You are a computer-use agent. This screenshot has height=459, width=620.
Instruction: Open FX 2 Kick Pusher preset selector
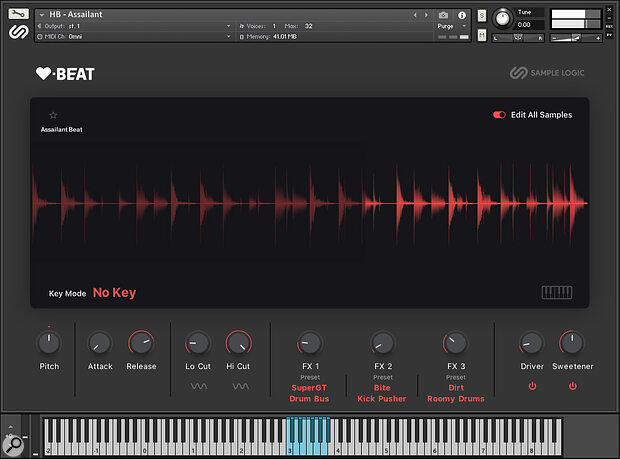tap(382, 399)
